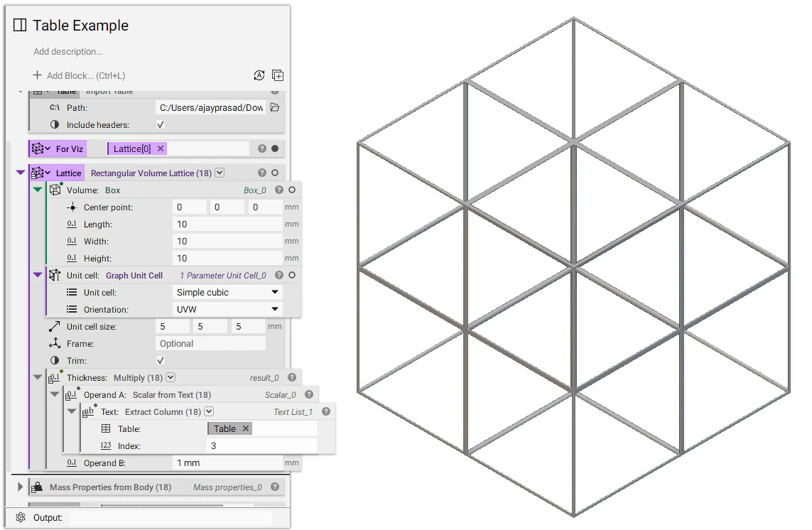The image size is (812, 530).
Task: Click the Index value field showing 3
Action: point(262,445)
